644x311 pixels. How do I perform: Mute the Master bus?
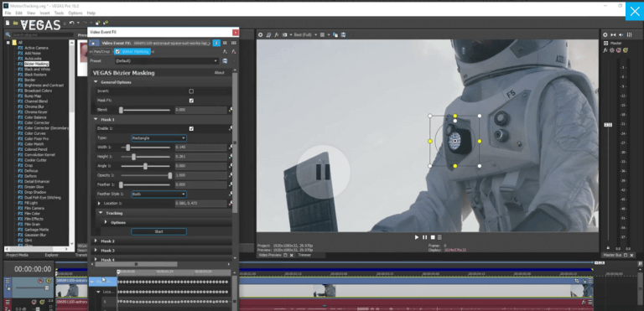click(619, 50)
